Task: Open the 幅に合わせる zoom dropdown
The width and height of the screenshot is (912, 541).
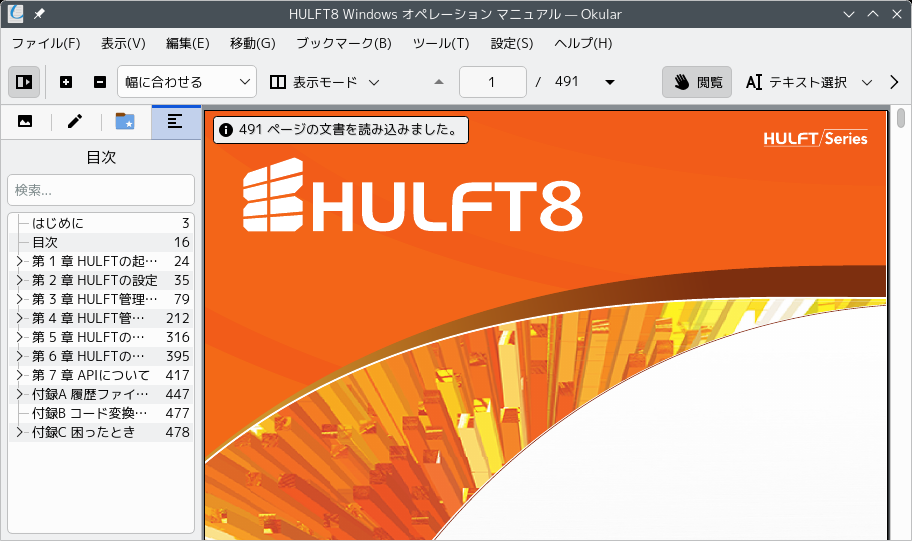Action: pyautogui.click(x=187, y=82)
